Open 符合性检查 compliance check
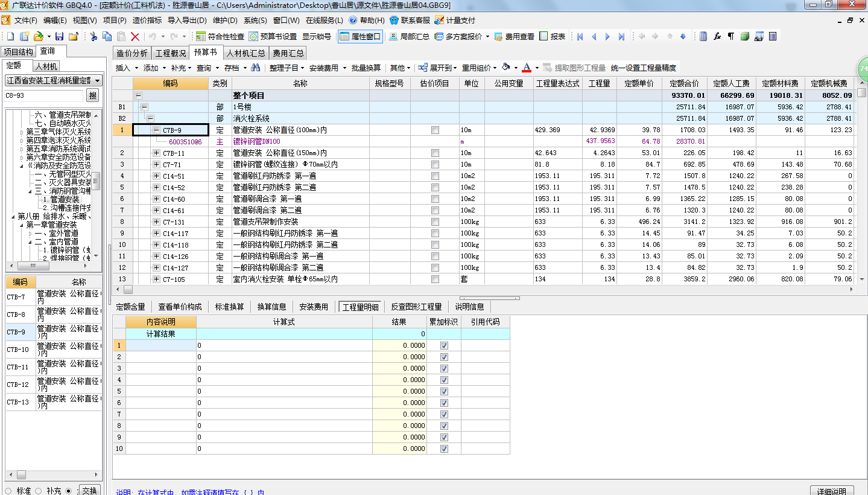This screenshot has height=495, width=868. point(221,37)
